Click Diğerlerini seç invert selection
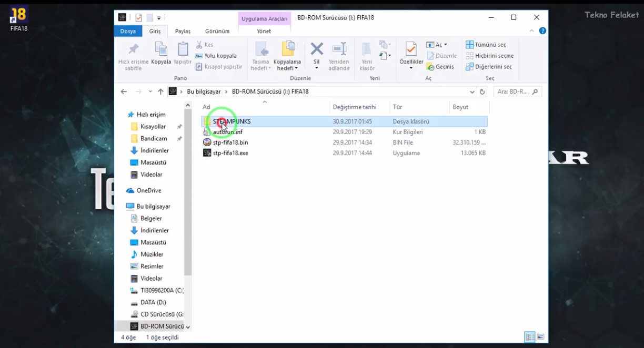The height and width of the screenshot is (348, 644). (x=488, y=67)
